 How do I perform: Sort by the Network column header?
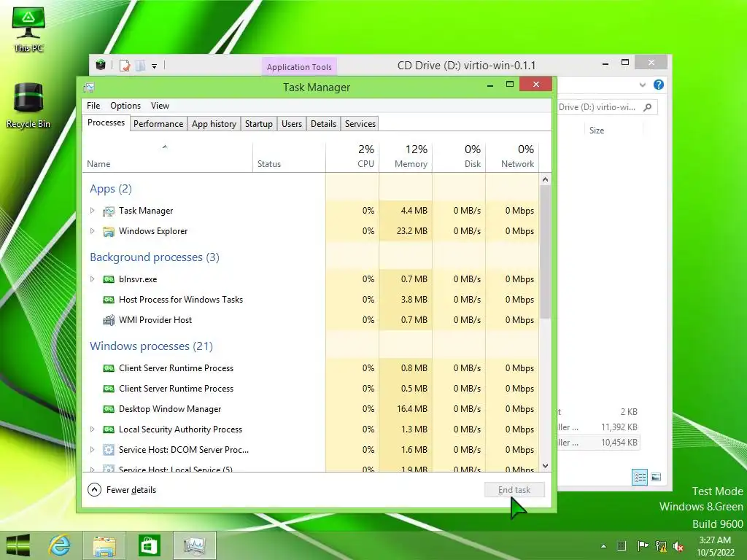(x=512, y=157)
